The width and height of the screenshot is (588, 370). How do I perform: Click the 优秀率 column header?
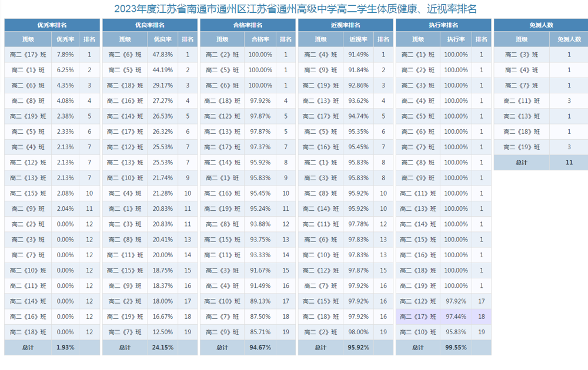coord(65,39)
